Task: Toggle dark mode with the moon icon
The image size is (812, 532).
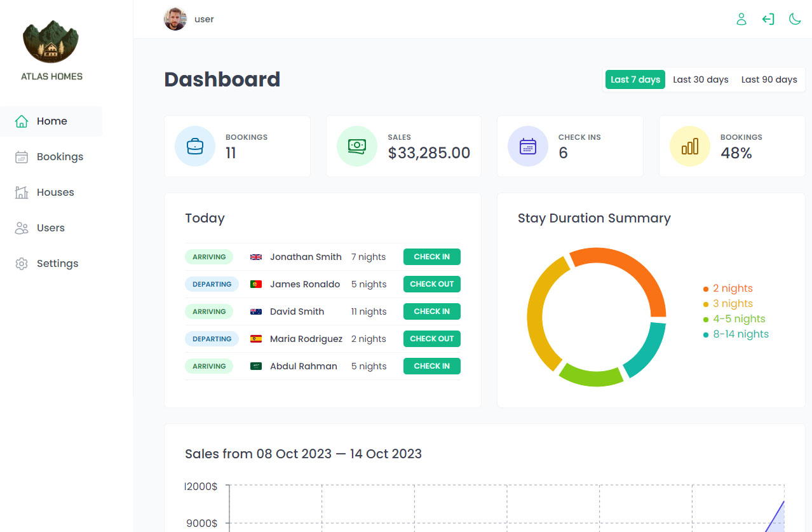Action: point(795,19)
